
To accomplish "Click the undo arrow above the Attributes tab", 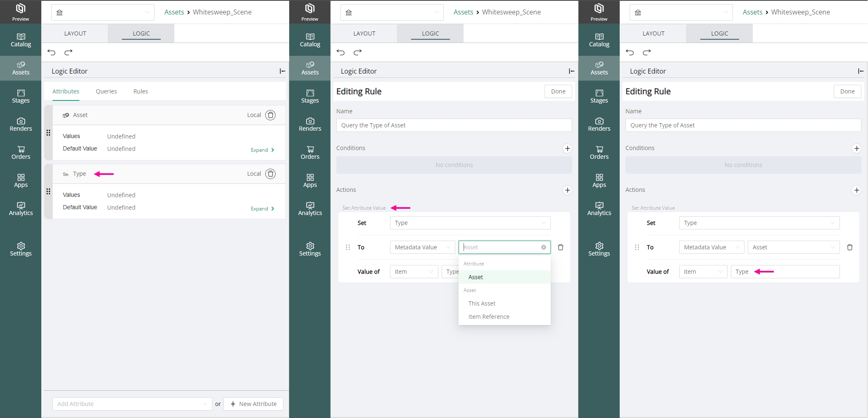I will 51,52.
